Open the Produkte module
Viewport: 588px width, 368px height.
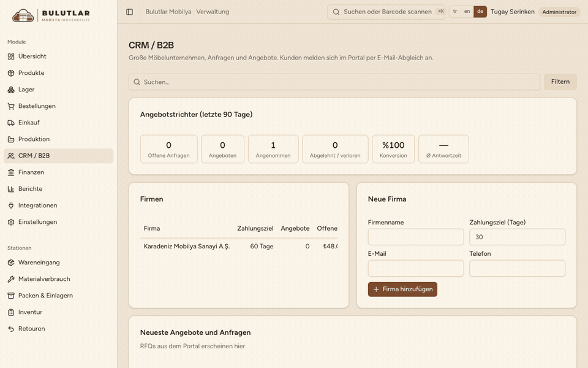[x=59, y=73]
